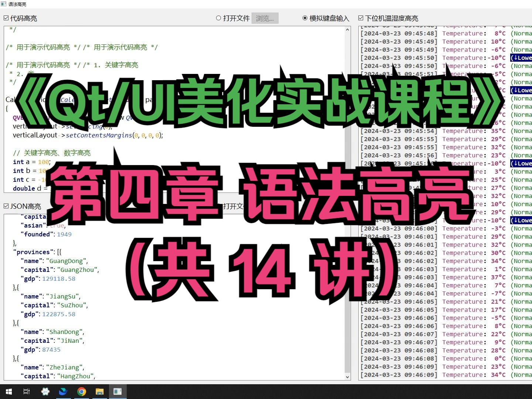Viewport: 532px width, 399px height.
Task: Open the Windows Start menu
Action: 9,392
